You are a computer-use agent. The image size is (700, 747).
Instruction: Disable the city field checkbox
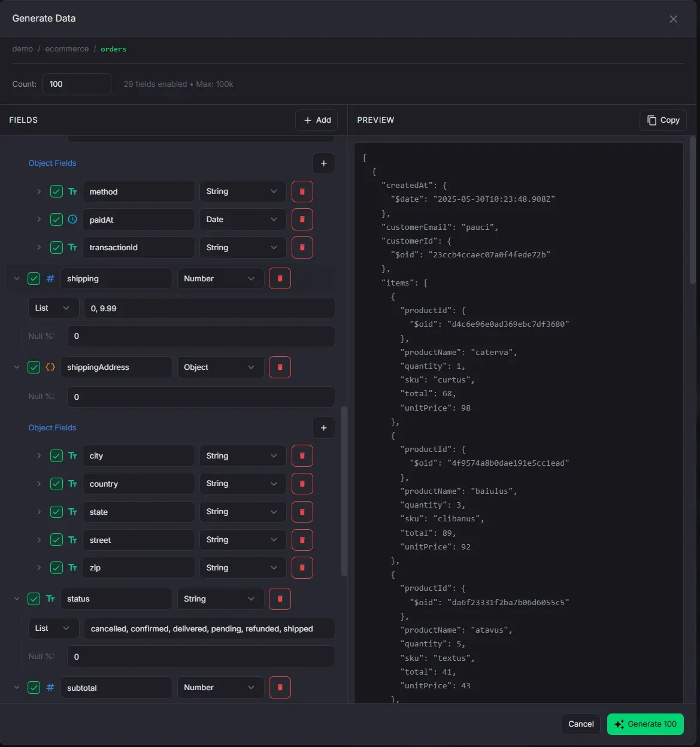coord(56,456)
